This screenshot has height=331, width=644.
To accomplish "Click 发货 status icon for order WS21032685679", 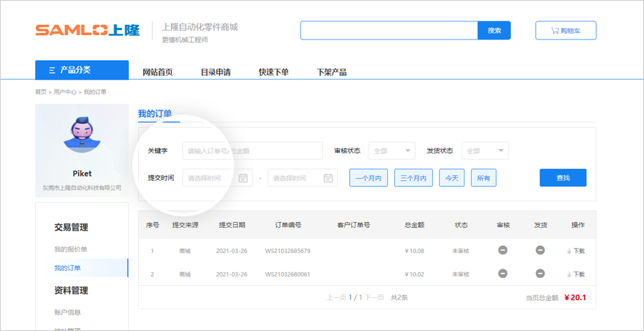I will [x=540, y=251].
